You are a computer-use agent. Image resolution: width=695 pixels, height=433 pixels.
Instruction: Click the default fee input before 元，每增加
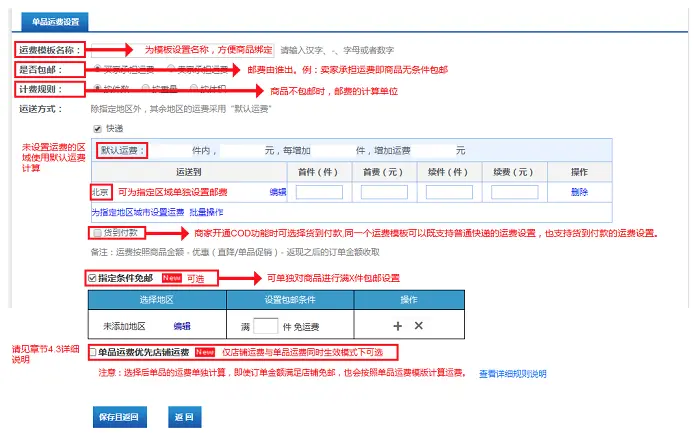241,151
